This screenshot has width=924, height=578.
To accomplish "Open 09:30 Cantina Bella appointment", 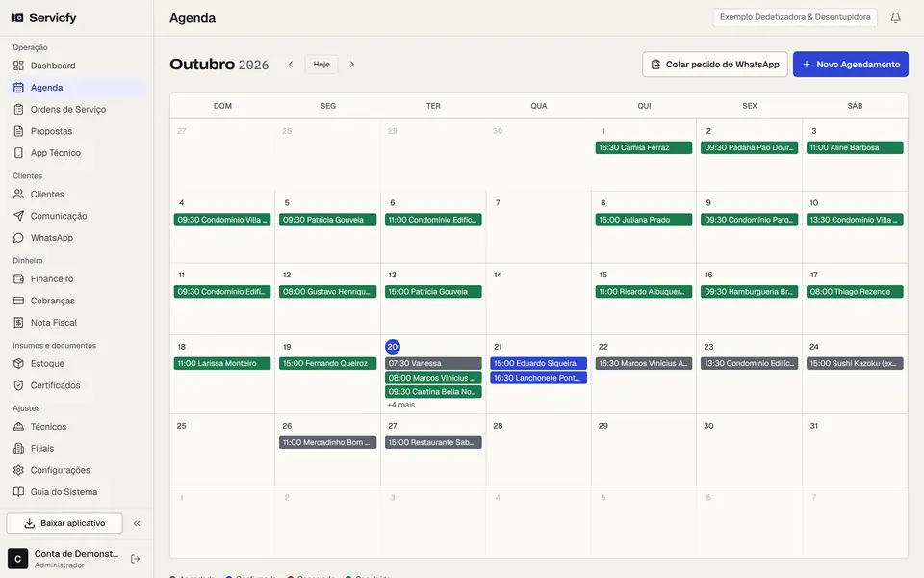I will (433, 392).
